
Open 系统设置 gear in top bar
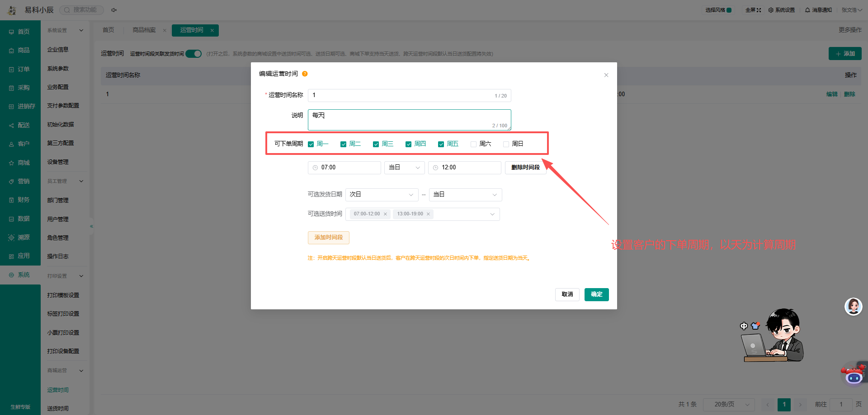tap(771, 10)
